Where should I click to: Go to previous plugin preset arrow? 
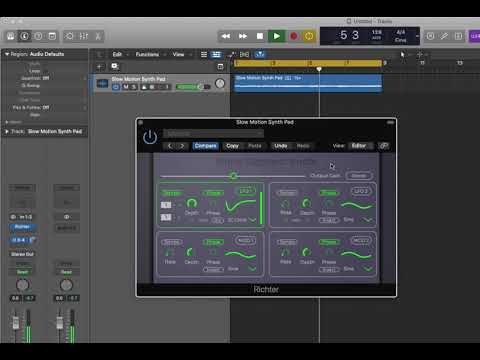coord(169,146)
